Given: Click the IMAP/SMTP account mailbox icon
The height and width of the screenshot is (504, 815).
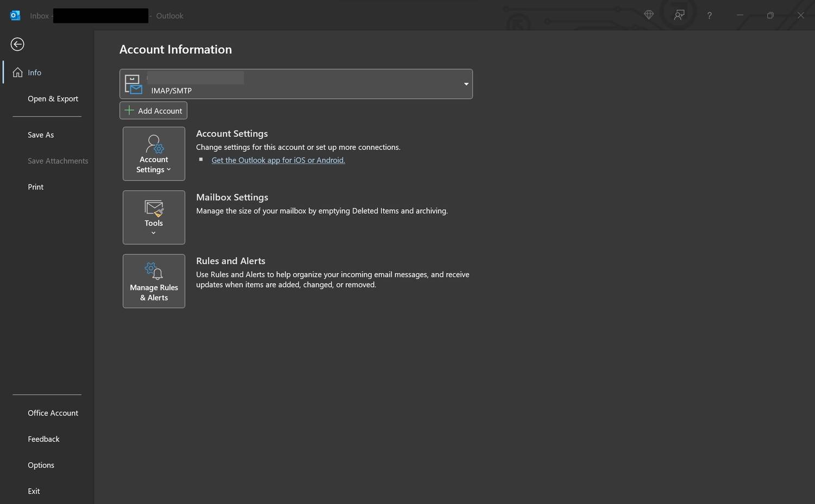Looking at the screenshot, I should coord(133,84).
